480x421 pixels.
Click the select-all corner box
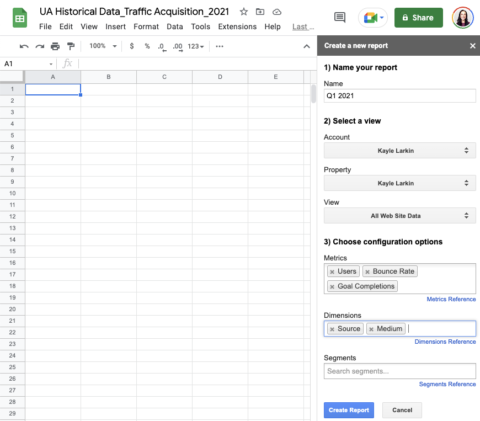pyautogui.click(x=12, y=77)
